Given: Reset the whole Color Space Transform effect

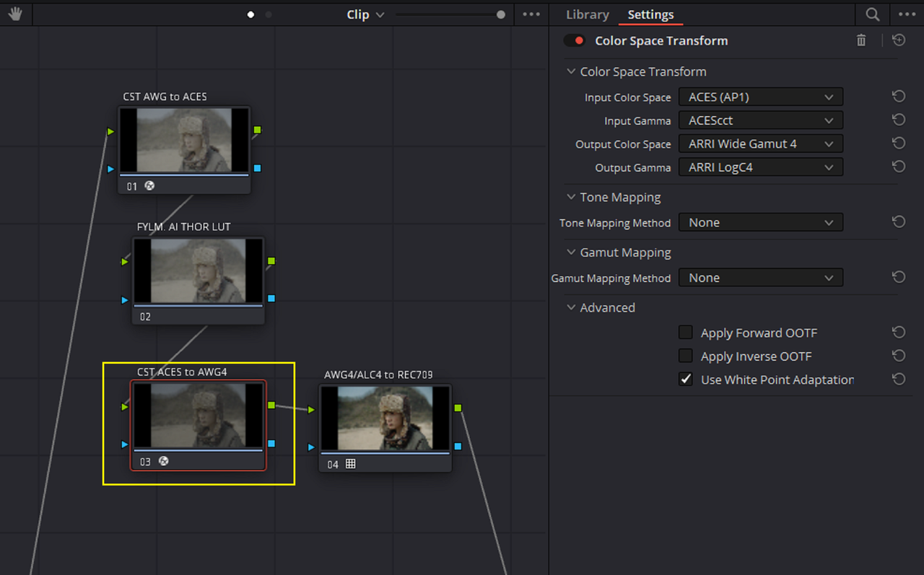Looking at the screenshot, I should (x=899, y=40).
